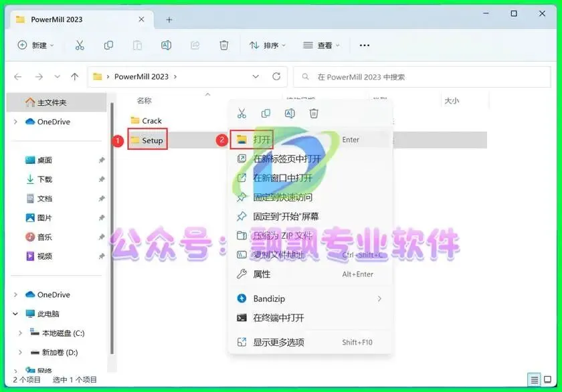This screenshot has width=562, height=392.
Task: Expand top OneDrive tree node
Action: point(15,122)
